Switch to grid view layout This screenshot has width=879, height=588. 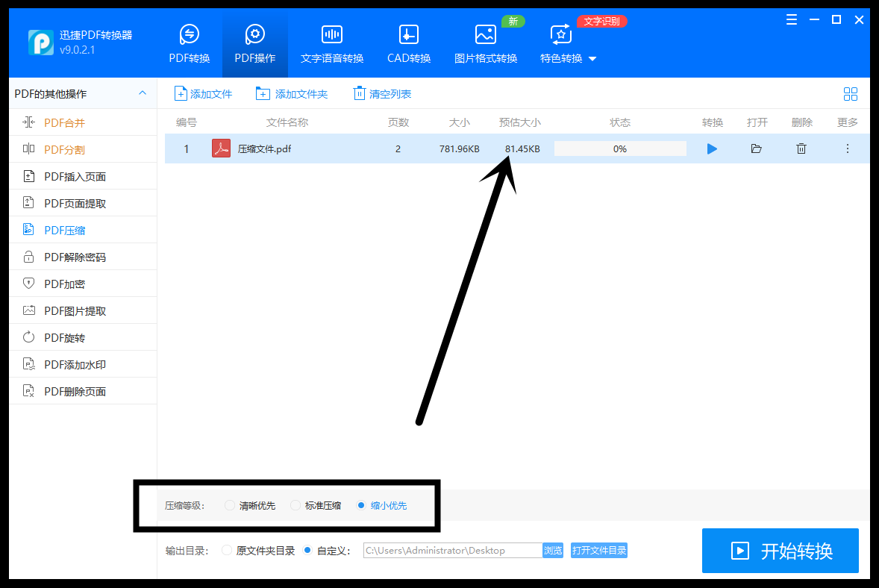851,93
